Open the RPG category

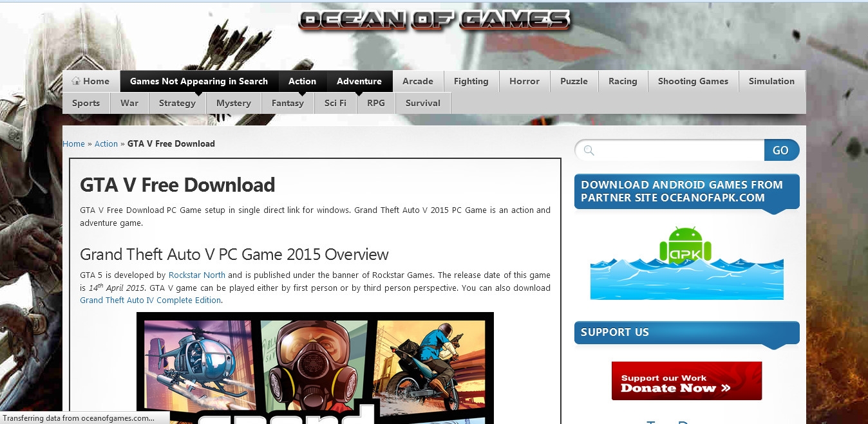click(375, 103)
